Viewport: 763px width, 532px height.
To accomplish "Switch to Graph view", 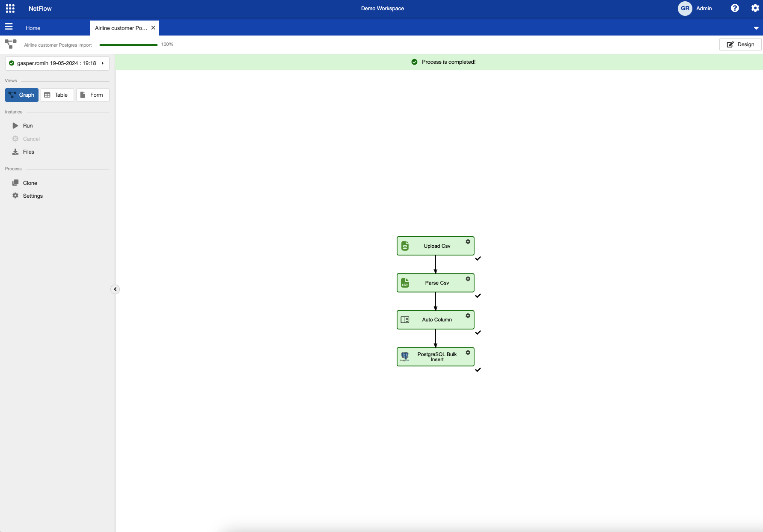I will pyautogui.click(x=22, y=95).
